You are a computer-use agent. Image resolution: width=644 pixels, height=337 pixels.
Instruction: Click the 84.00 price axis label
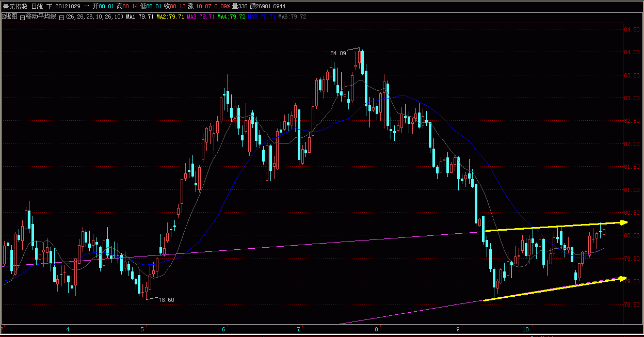tap(632, 52)
